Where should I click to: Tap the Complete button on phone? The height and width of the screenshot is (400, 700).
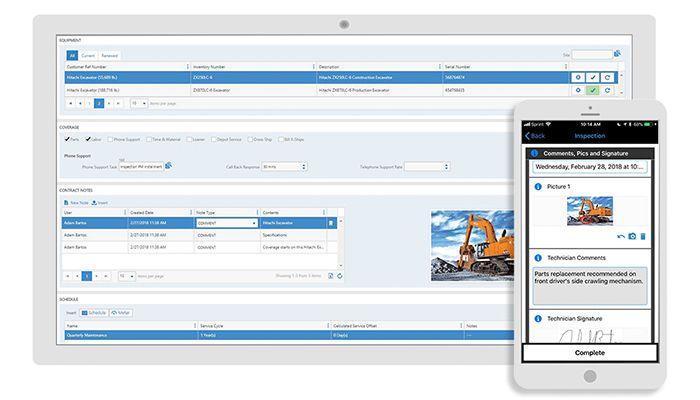tap(590, 353)
